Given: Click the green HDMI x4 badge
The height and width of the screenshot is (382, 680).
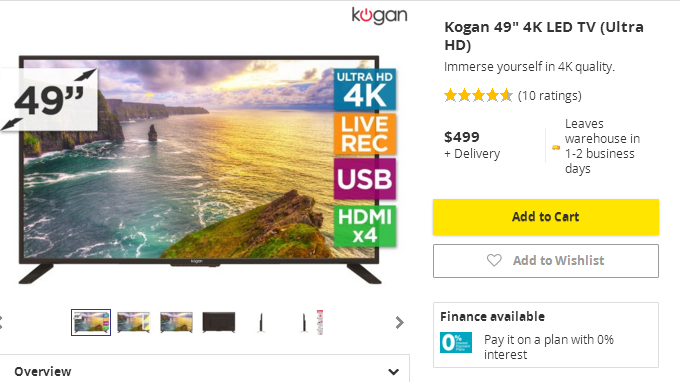Looking at the screenshot, I should (365, 226).
